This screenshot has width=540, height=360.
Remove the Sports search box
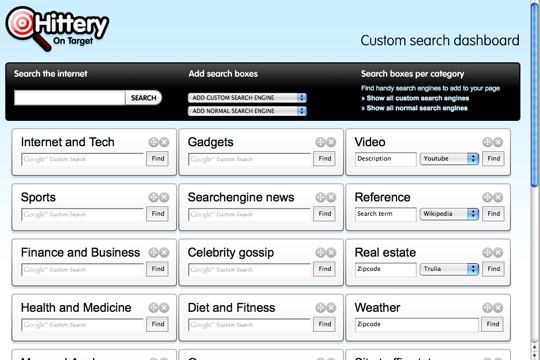pyautogui.click(x=164, y=197)
